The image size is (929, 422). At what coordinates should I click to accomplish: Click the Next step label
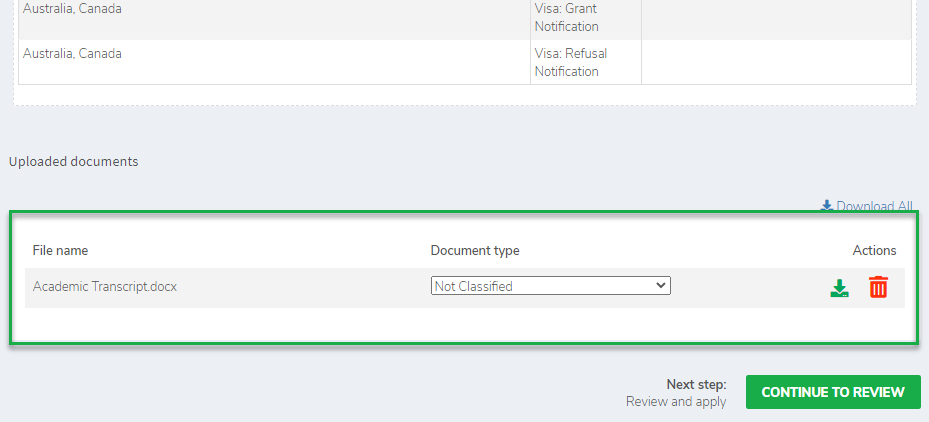point(696,384)
